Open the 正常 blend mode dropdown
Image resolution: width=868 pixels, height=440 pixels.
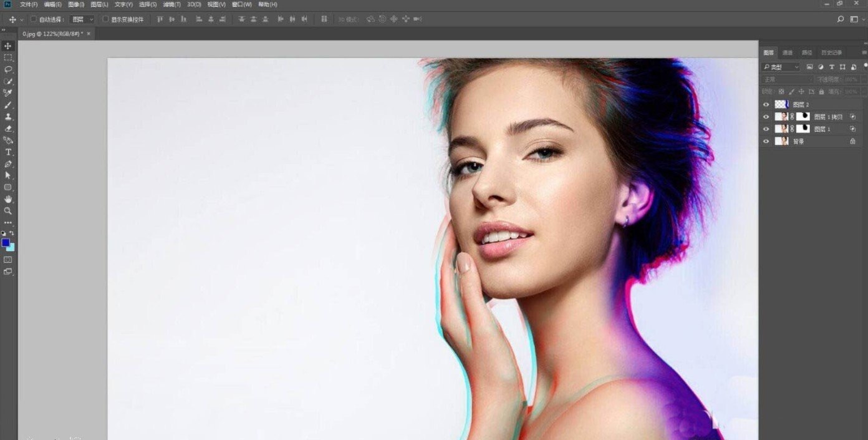point(788,79)
